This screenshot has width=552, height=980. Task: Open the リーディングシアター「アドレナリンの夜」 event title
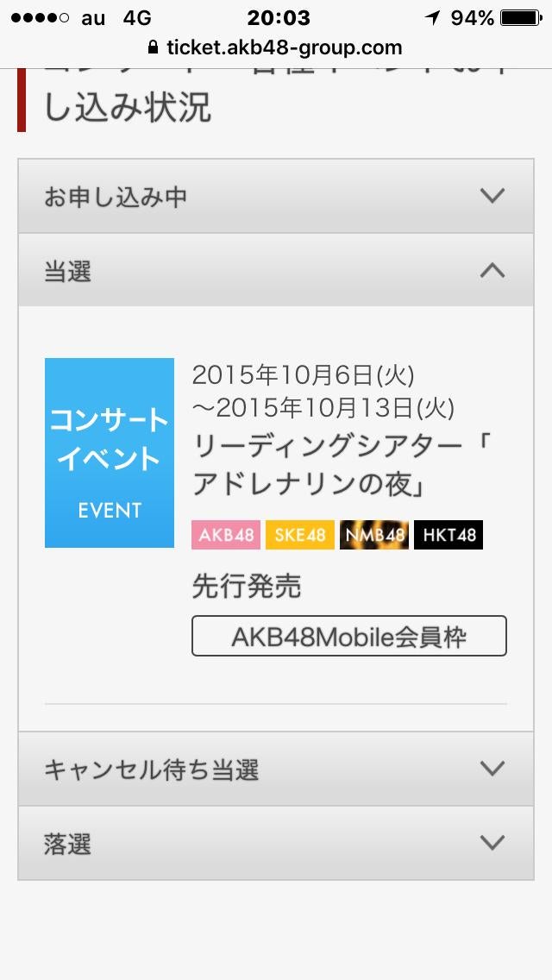coord(342,466)
